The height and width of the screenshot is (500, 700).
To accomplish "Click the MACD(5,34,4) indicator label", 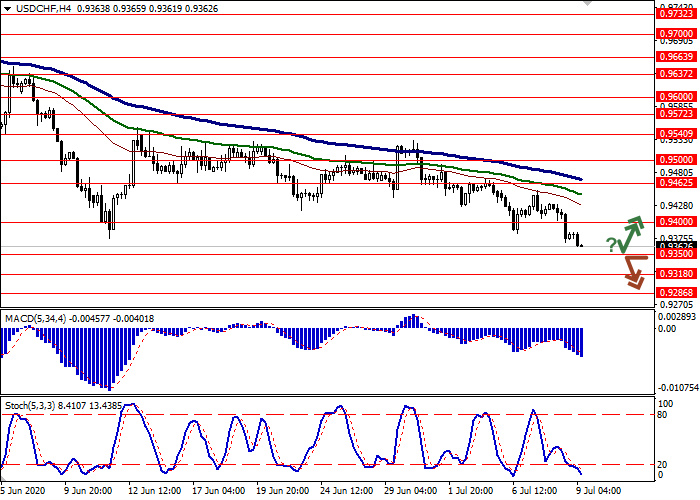I will (39, 318).
